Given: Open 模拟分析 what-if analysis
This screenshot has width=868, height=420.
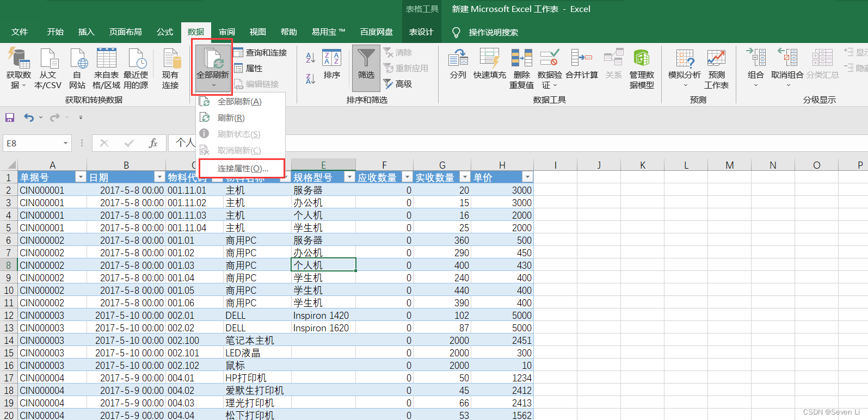Looking at the screenshot, I should 685,68.
